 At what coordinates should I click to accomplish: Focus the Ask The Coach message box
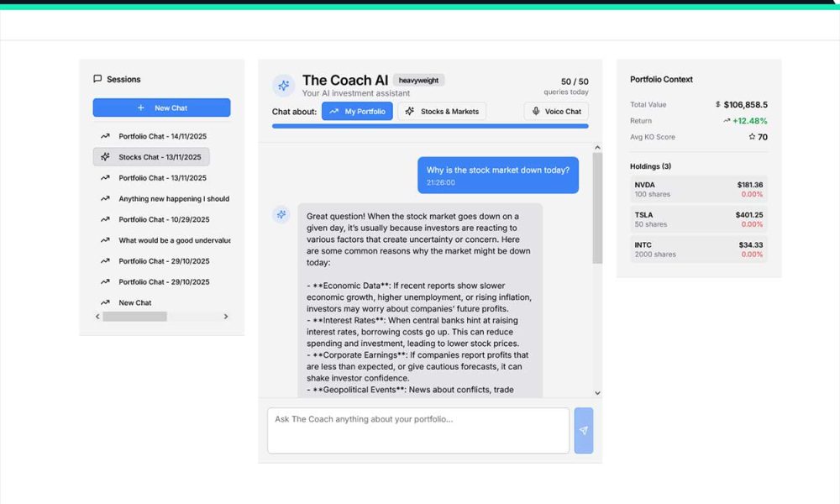[417, 430]
